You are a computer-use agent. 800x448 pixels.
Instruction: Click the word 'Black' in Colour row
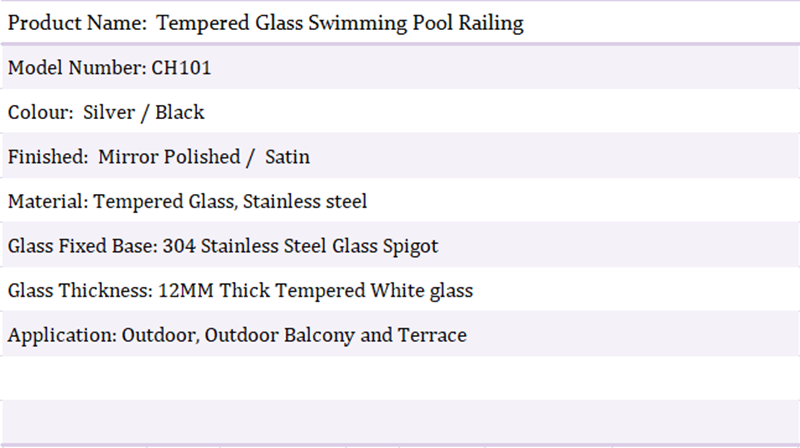pos(180,112)
